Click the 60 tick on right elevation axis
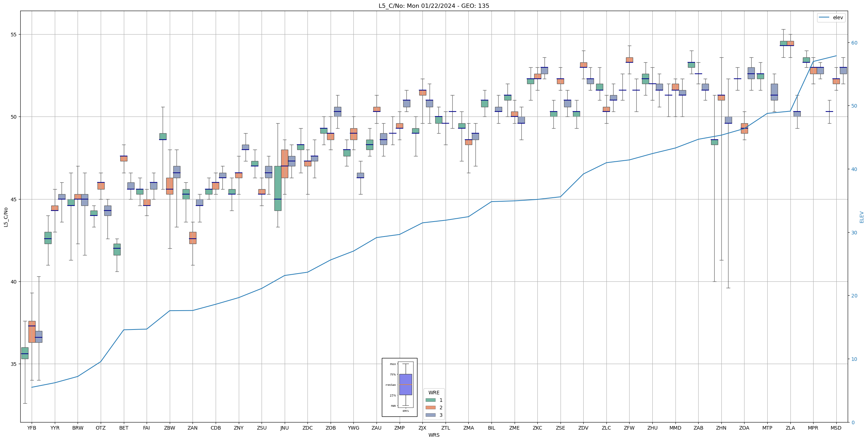Viewport: 868px width, 441px height. (854, 43)
